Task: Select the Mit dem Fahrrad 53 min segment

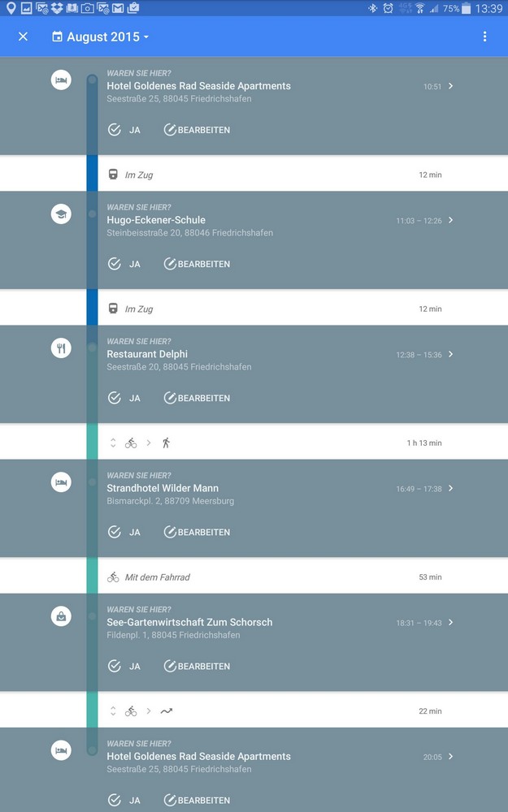Action: pos(268,577)
